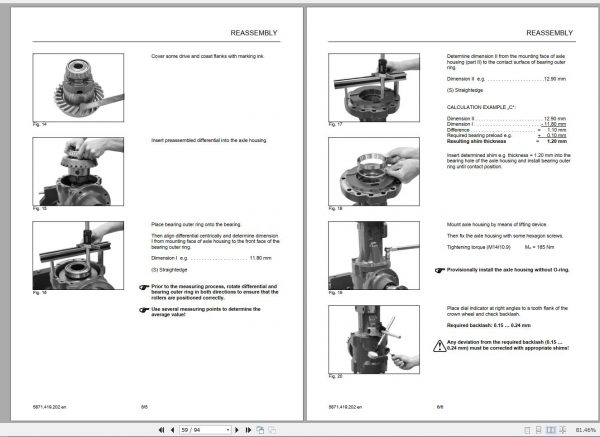Click '(S) Straightedge' on the right page

465,90
